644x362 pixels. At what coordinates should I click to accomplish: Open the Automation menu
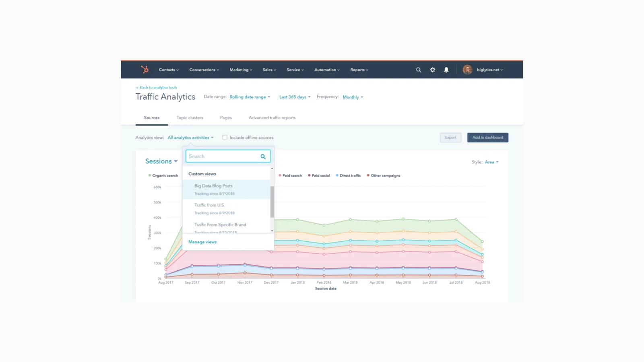coord(327,70)
